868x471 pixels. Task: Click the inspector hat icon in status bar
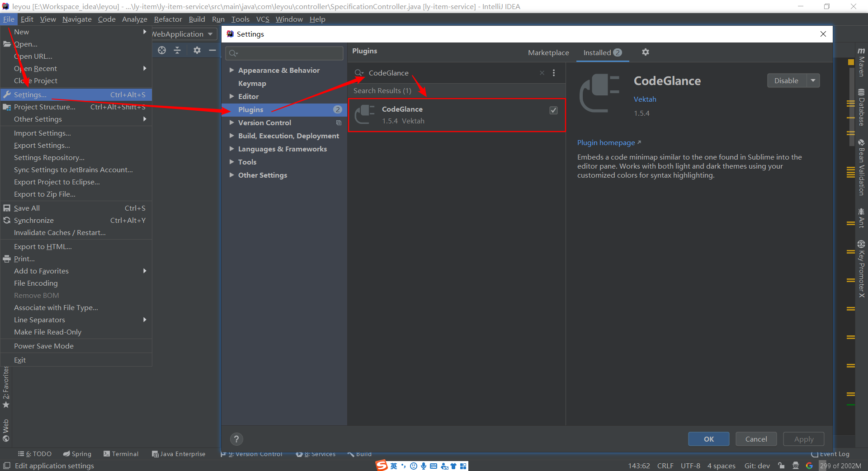[796, 466]
